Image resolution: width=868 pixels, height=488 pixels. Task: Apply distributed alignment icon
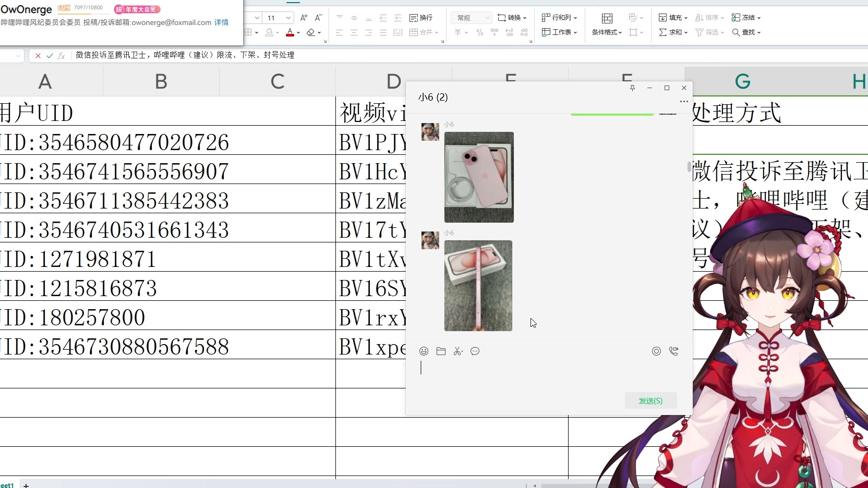tap(398, 32)
